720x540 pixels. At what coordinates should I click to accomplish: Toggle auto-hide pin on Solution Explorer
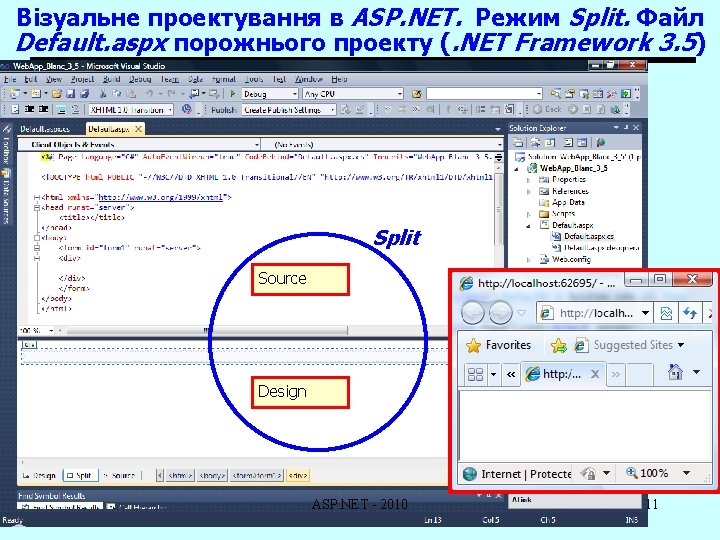click(x=626, y=128)
